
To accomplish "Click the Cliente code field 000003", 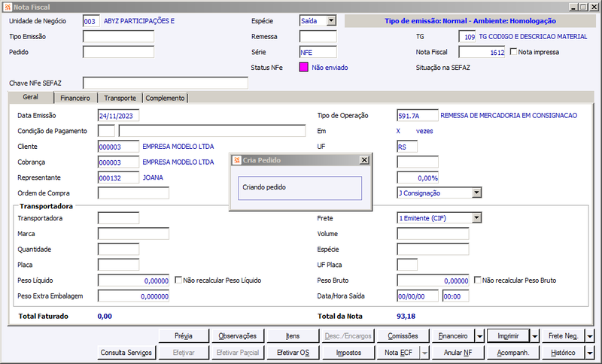I will (x=118, y=147).
